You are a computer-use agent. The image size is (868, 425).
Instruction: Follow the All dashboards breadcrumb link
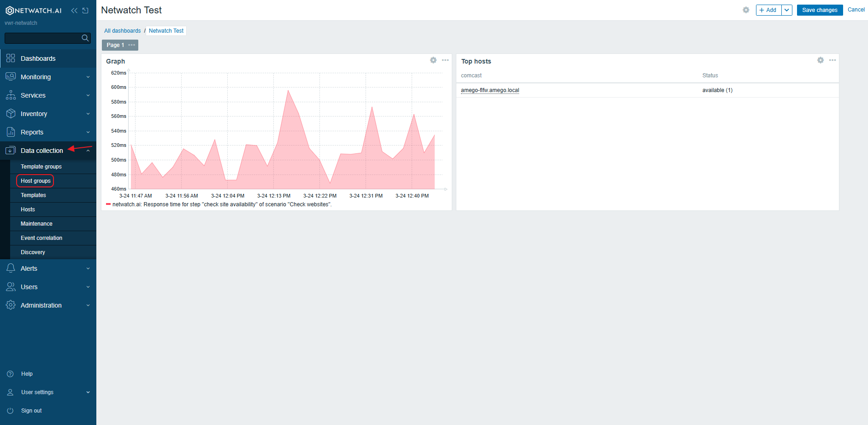coord(122,31)
